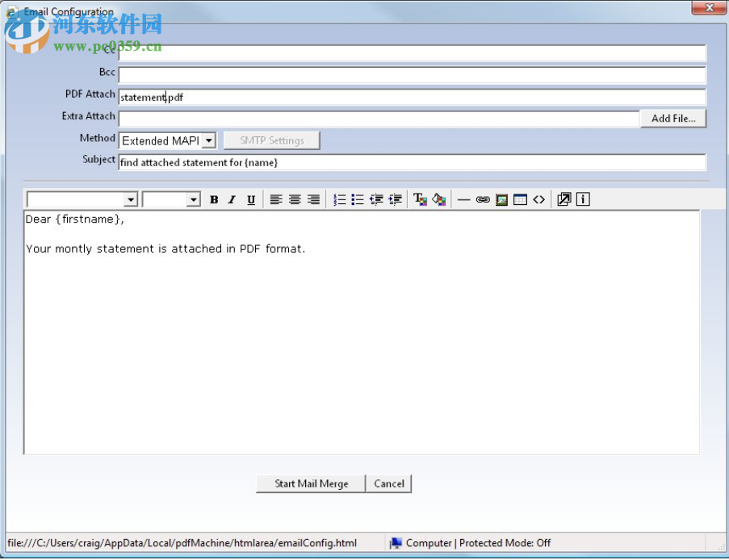This screenshot has height=560, width=729.
Task: Open the Method dropdown showing Extended MAPI
Action: (209, 140)
